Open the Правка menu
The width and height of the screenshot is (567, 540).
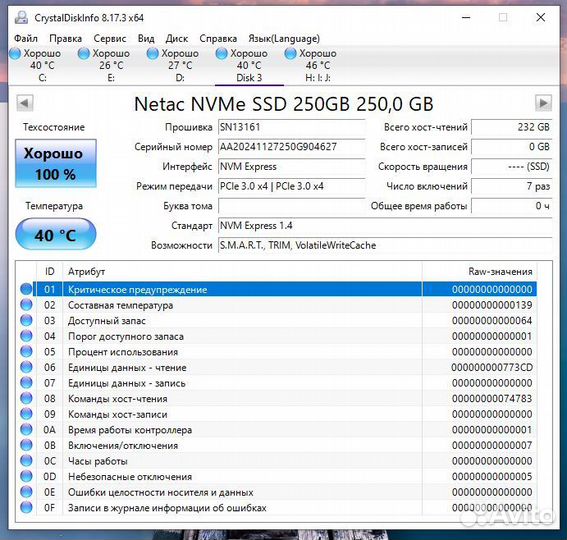[65, 38]
